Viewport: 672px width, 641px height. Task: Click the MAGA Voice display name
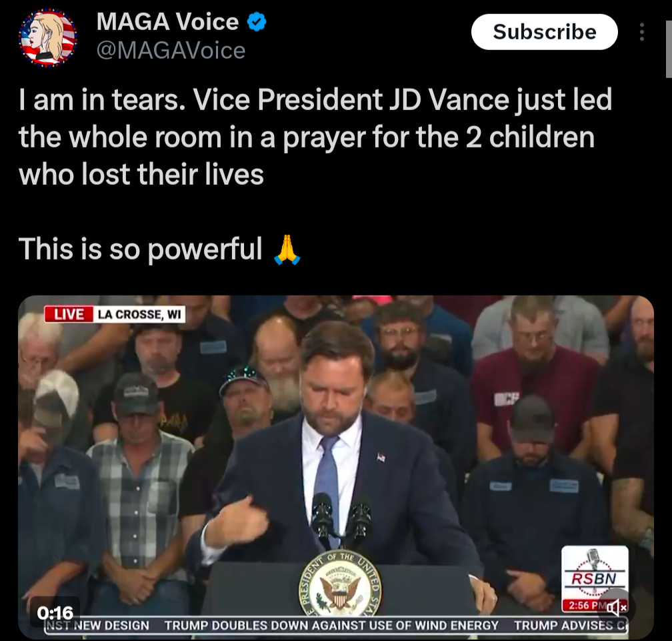167,21
